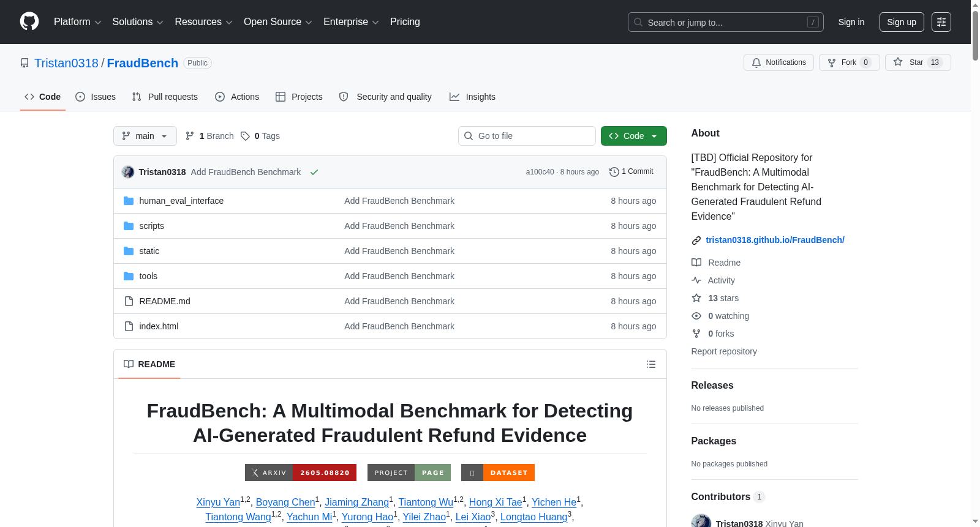Click the magnifier icon in the search bar
The image size is (980, 527).
tap(638, 22)
